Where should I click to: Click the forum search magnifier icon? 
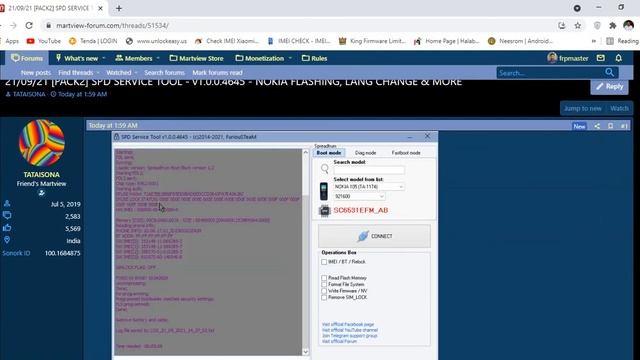tap(609, 73)
